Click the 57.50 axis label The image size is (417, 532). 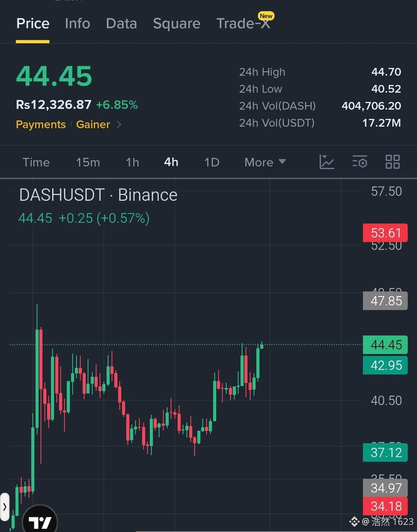(x=386, y=191)
